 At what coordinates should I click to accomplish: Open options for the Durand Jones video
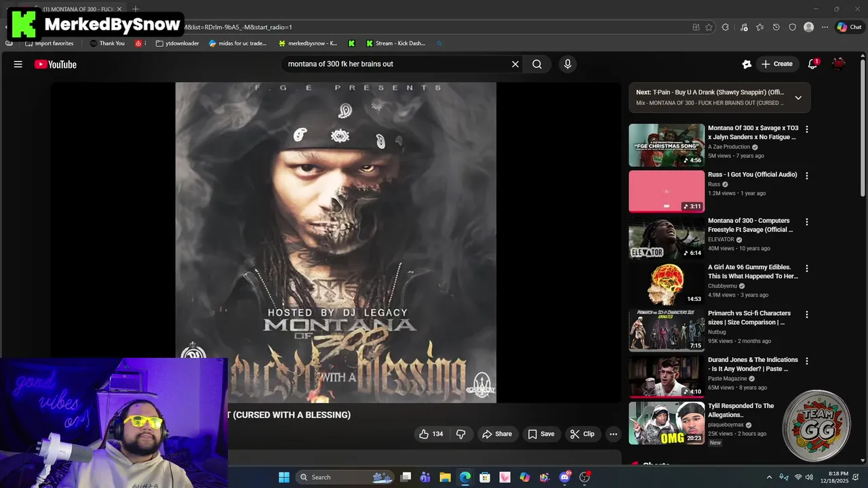(807, 361)
